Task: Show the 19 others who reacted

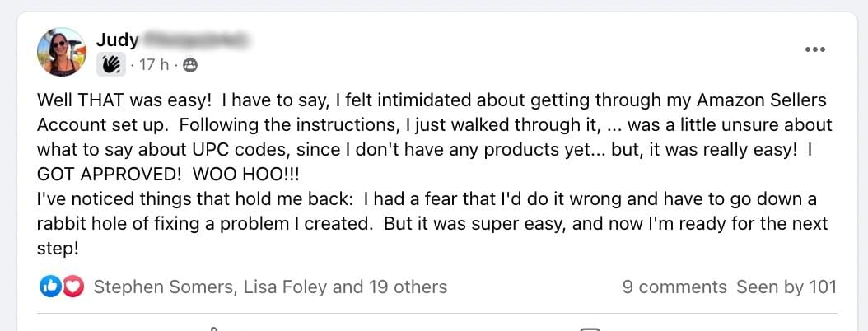Action: pyautogui.click(x=403, y=287)
